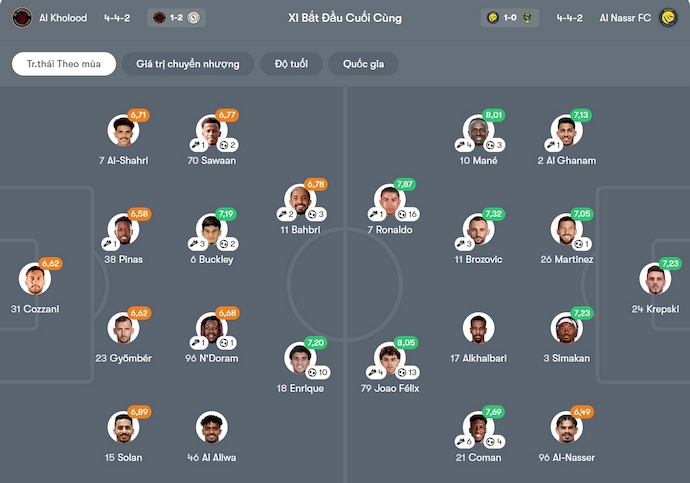Click the Al Nassr FC team name
The image size is (690, 483).
626,18
